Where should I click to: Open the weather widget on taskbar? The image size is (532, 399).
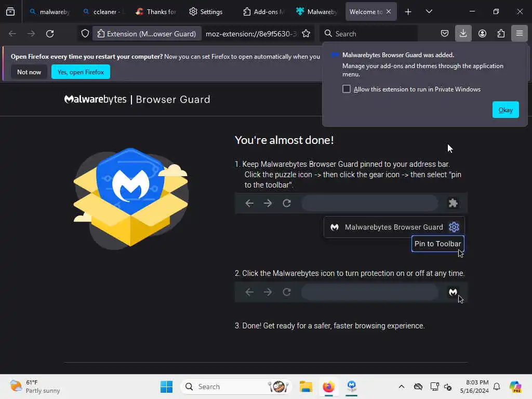[x=35, y=387]
